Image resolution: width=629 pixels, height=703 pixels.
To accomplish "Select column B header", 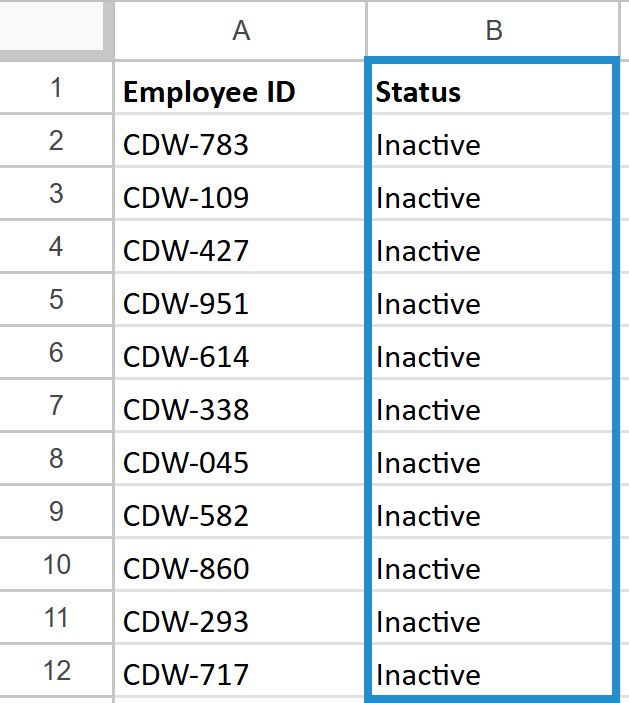I will pos(492,31).
